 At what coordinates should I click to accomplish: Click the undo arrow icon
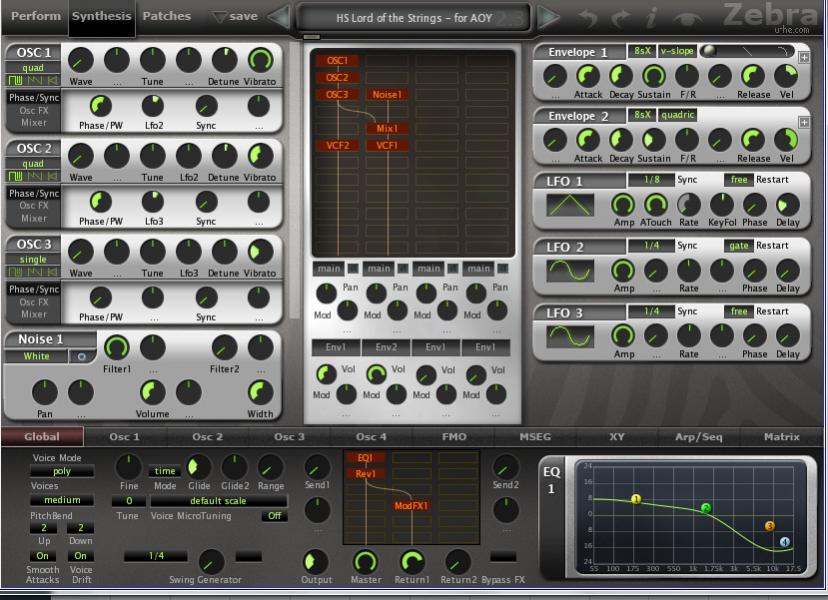tap(588, 18)
